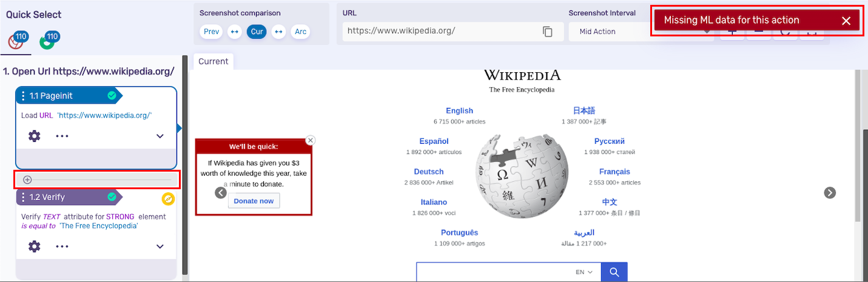Screen dimensions: 868x282
Task: Open the Português Wikipedia link
Action: pyautogui.click(x=459, y=232)
